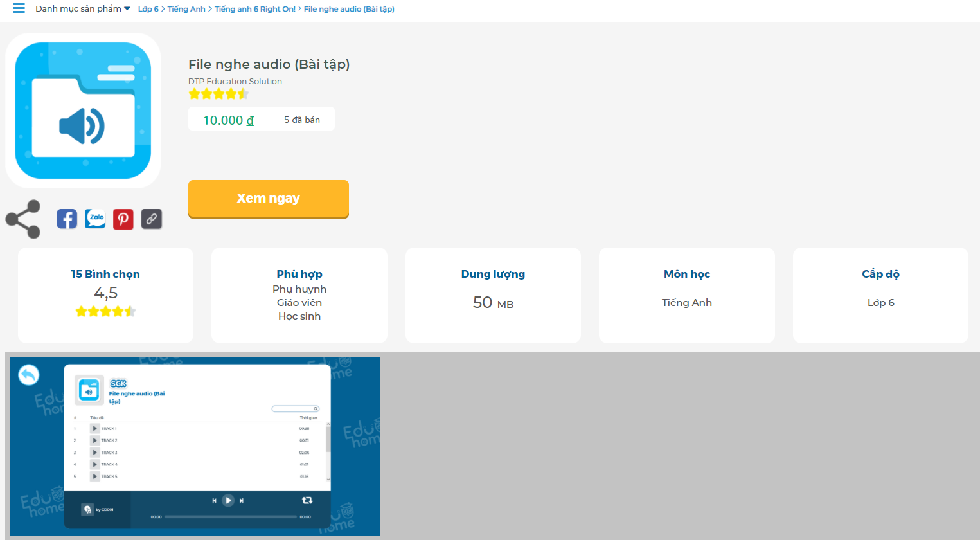This screenshot has width=980, height=540.
Task: Click the large share icon
Action: coord(23,219)
